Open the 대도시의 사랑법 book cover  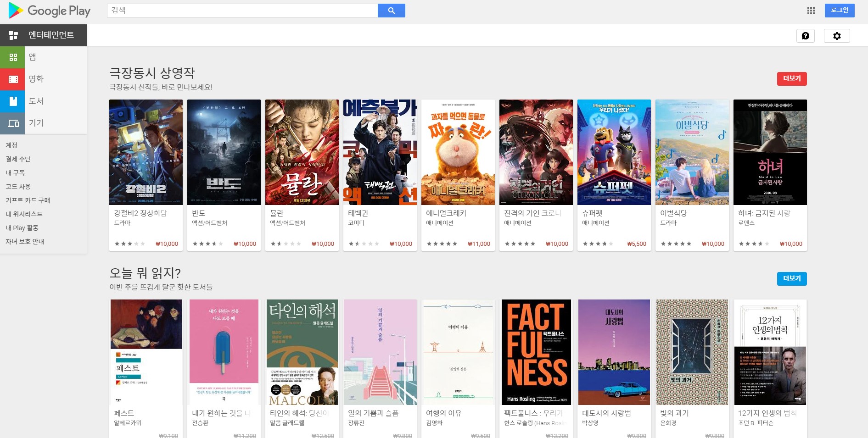614,352
